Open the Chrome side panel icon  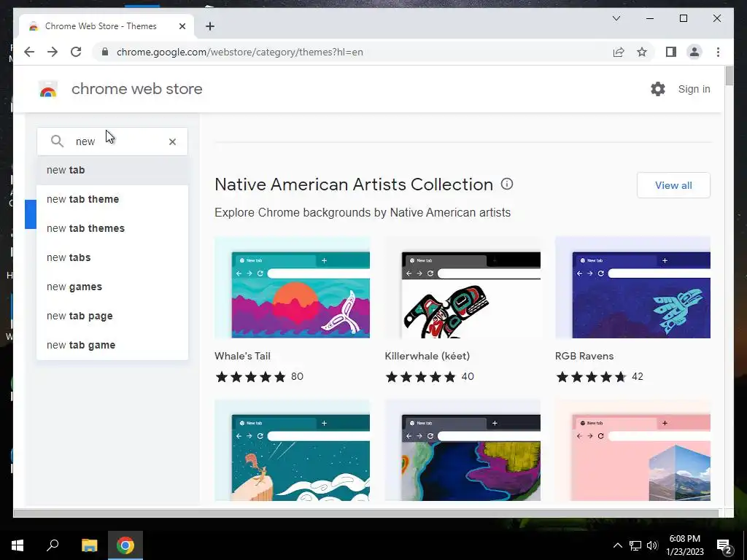click(x=671, y=52)
